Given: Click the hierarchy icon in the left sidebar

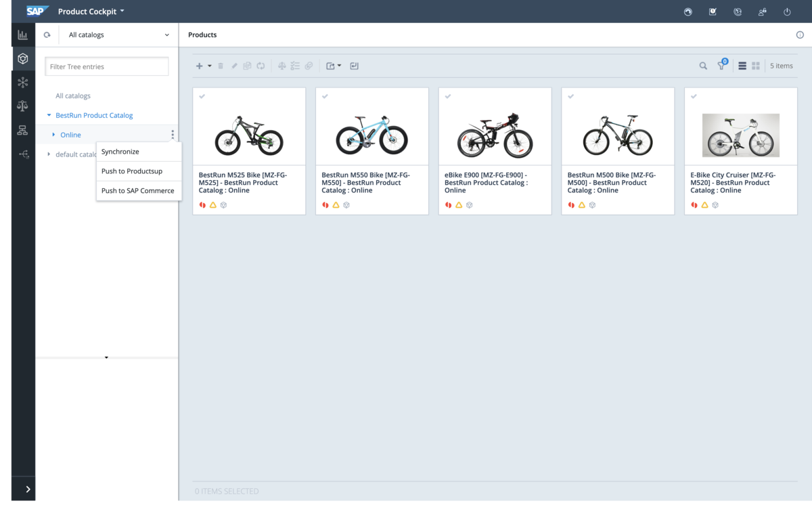Looking at the screenshot, I should point(22,130).
